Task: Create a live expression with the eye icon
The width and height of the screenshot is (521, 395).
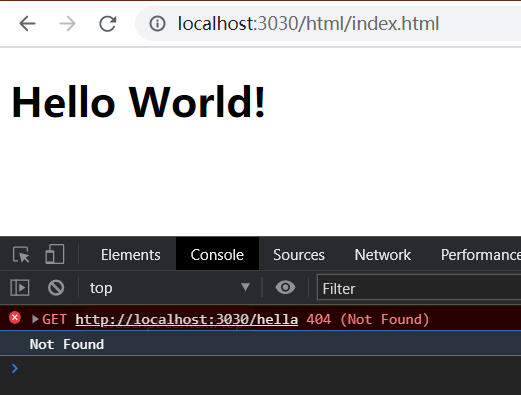Action: click(x=285, y=287)
